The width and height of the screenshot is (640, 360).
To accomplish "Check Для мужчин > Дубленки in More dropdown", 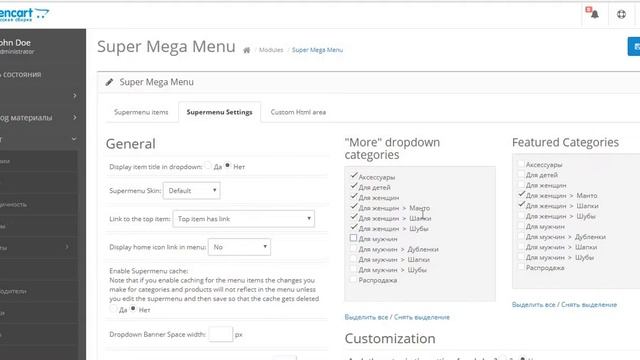I will tap(353, 248).
